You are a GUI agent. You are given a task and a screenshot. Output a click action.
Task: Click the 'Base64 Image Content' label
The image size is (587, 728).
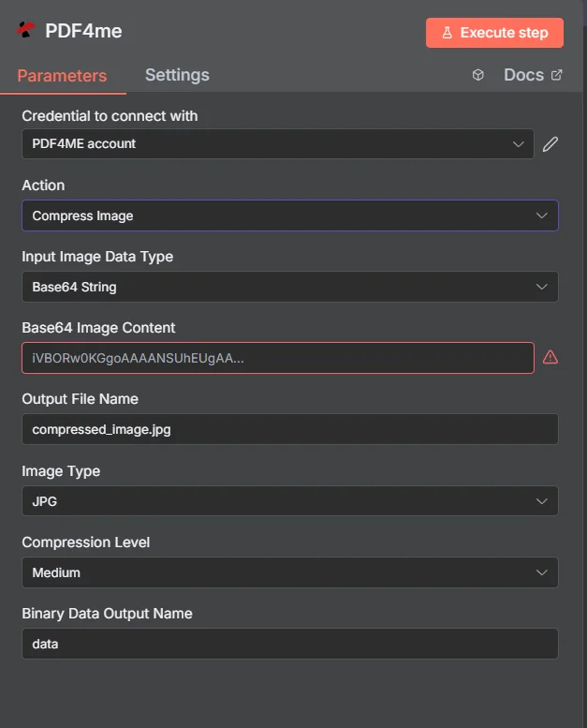(x=98, y=328)
